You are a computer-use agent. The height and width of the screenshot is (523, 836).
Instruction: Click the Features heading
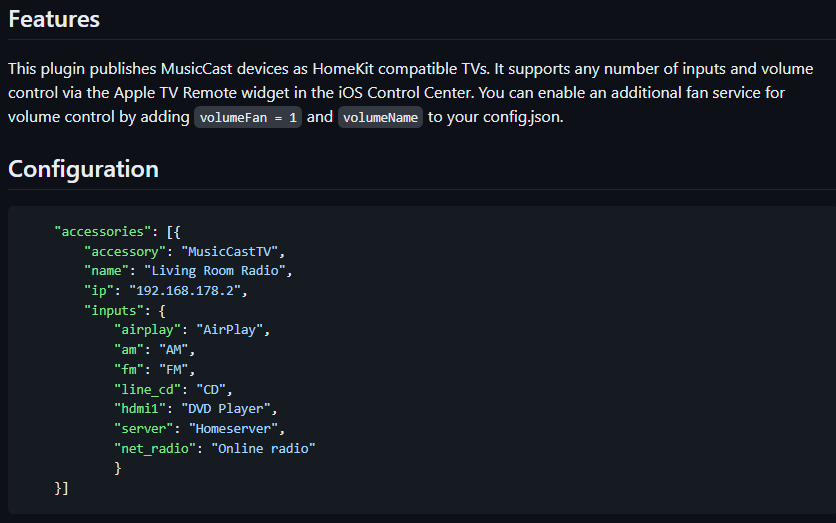pos(54,19)
